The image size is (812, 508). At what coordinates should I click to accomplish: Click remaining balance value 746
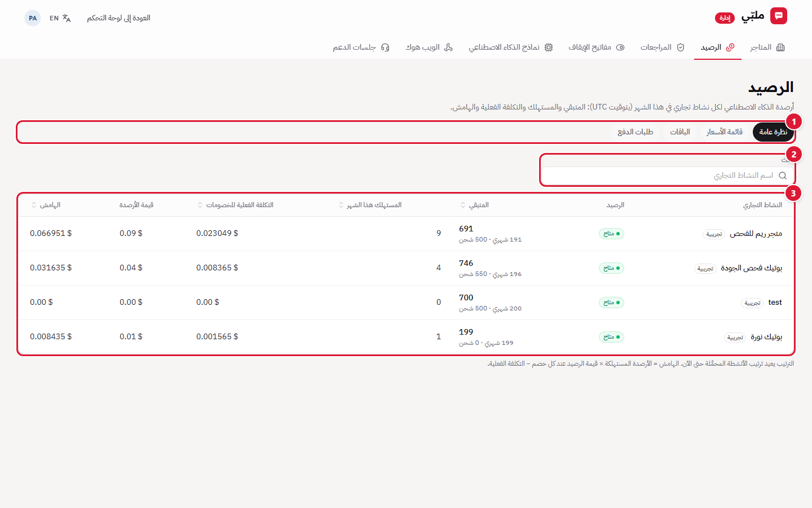coord(466,263)
